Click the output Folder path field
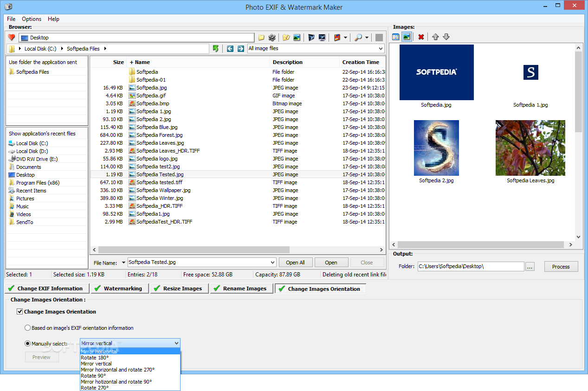 (x=471, y=267)
